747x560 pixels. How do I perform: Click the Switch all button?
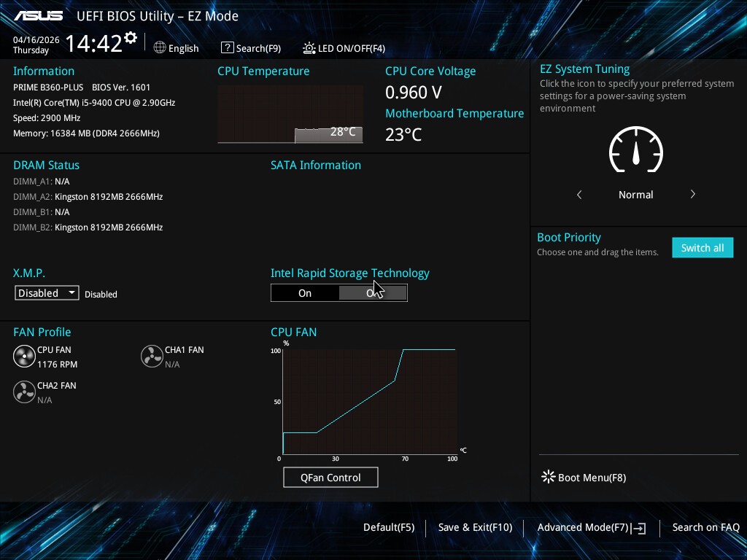click(x=703, y=248)
